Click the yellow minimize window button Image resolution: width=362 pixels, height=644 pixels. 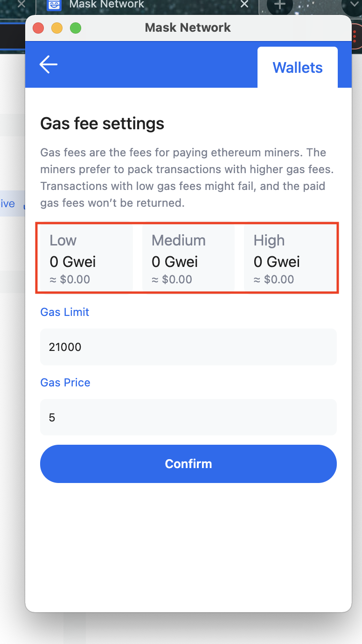(x=57, y=28)
